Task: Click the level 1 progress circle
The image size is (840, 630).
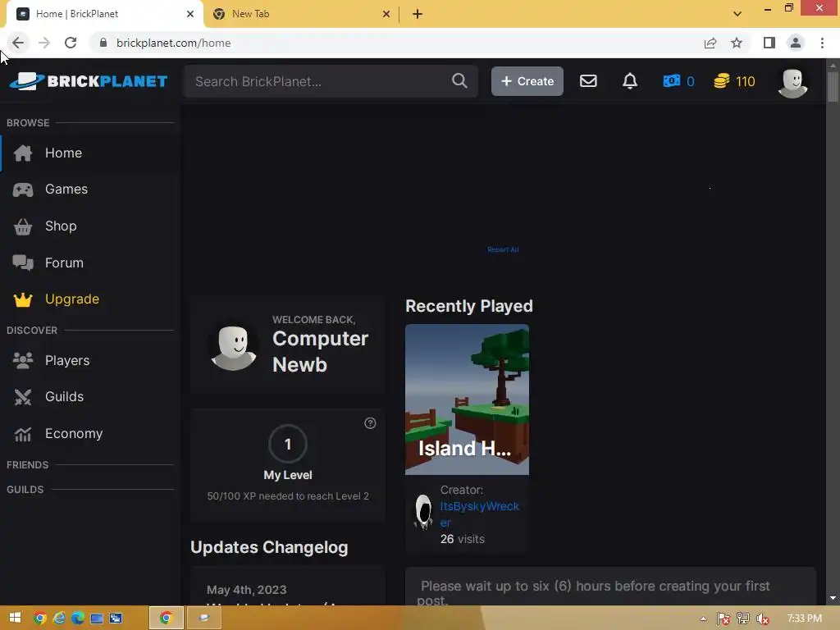Action: coord(288,444)
